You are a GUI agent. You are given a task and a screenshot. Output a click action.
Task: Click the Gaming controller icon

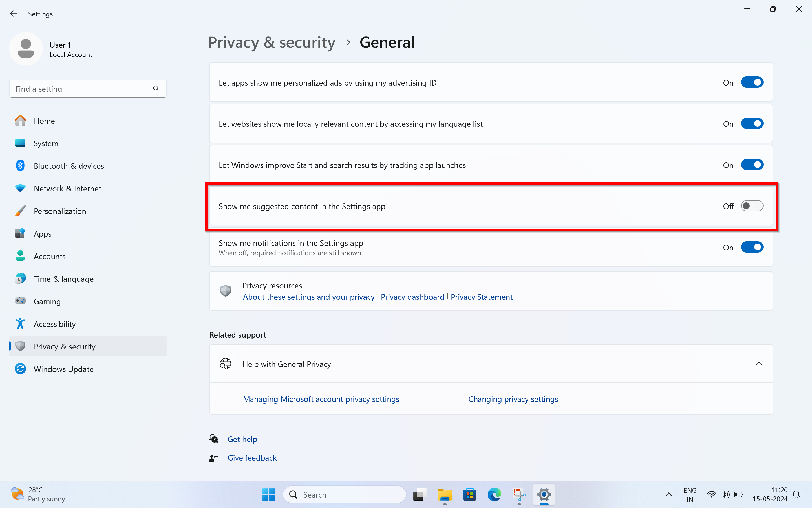click(20, 301)
